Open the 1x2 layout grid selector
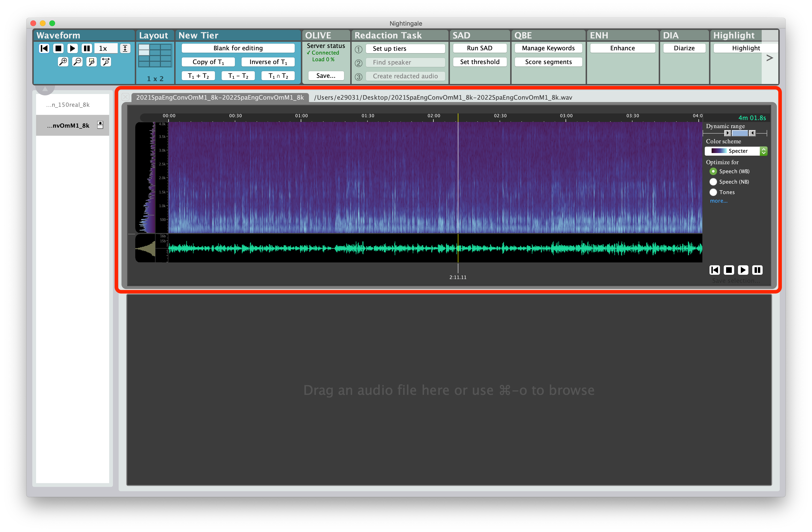This screenshot has width=812, height=532. click(x=155, y=56)
